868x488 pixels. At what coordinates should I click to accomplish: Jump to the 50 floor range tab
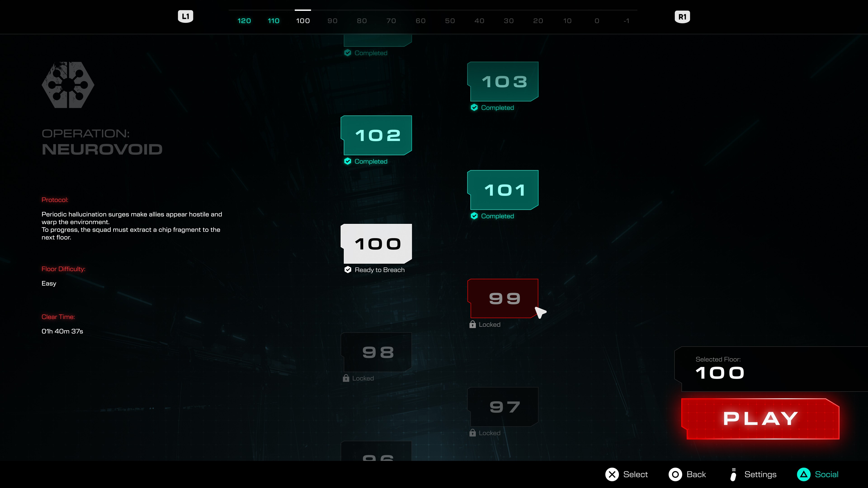(x=450, y=21)
